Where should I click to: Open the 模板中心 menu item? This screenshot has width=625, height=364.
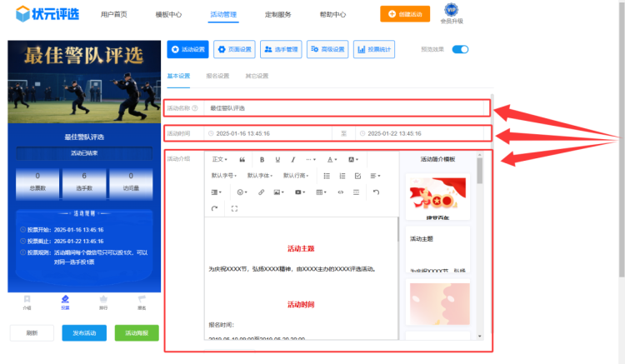coord(169,14)
